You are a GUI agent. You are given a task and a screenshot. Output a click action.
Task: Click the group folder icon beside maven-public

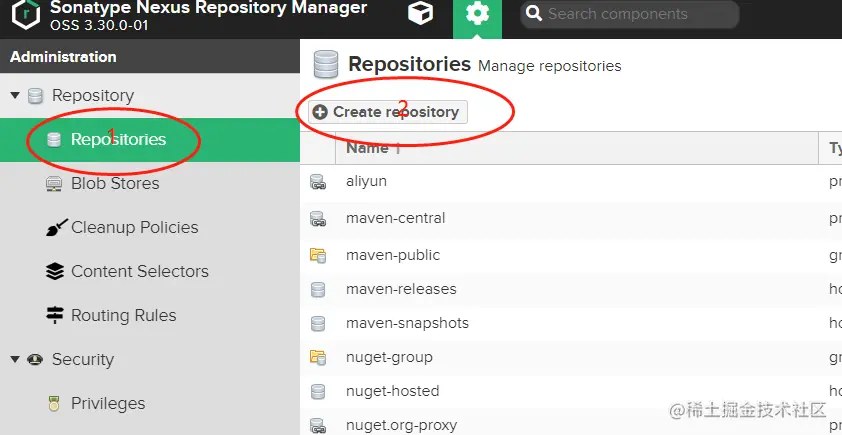[x=318, y=255]
